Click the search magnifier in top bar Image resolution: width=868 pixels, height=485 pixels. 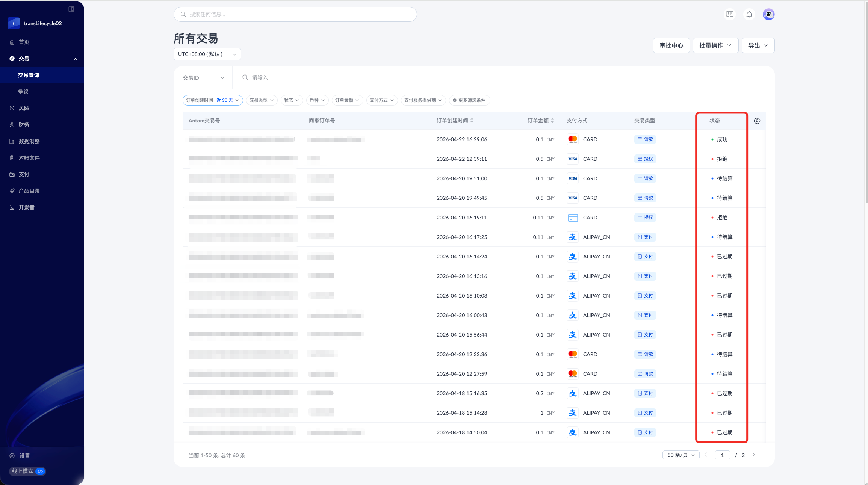pyautogui.click(x=183, y=14)
